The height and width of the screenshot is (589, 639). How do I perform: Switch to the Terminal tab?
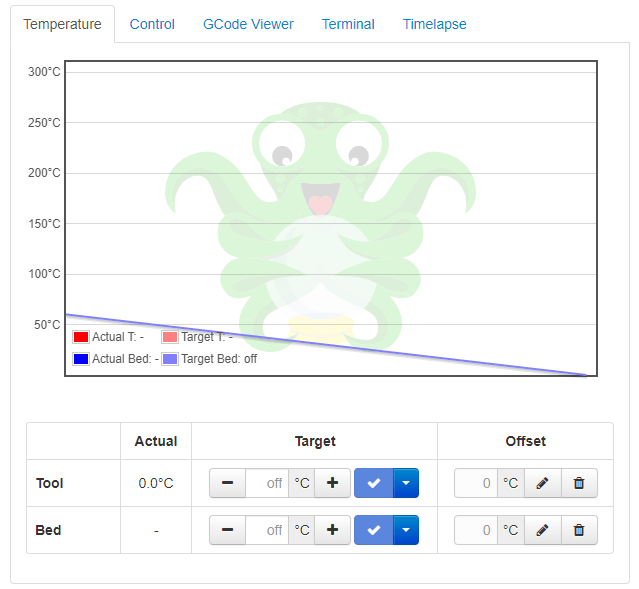pyautogui.click(x=348, y=24)
